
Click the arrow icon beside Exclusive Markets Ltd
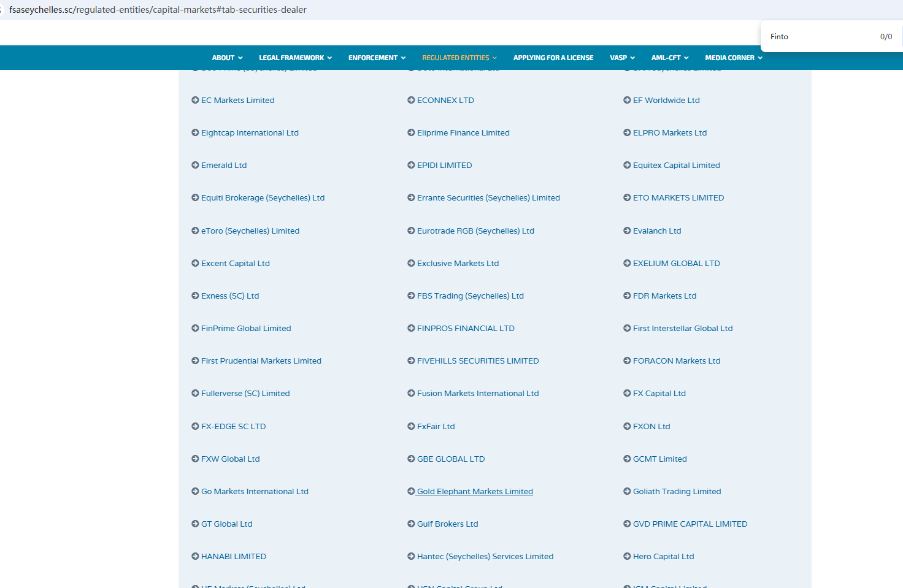(x=411, y=263)
